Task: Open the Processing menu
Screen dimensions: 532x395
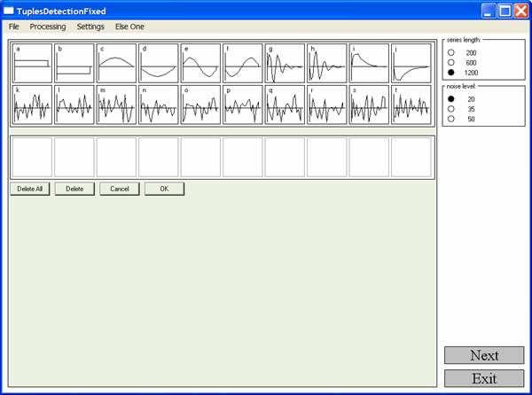Action: (48, 27)
